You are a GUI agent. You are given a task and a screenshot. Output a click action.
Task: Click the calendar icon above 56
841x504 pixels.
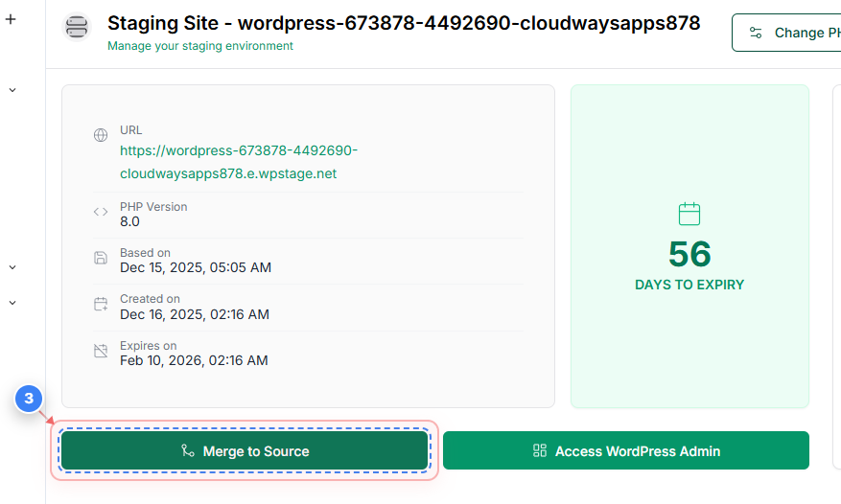689,214
